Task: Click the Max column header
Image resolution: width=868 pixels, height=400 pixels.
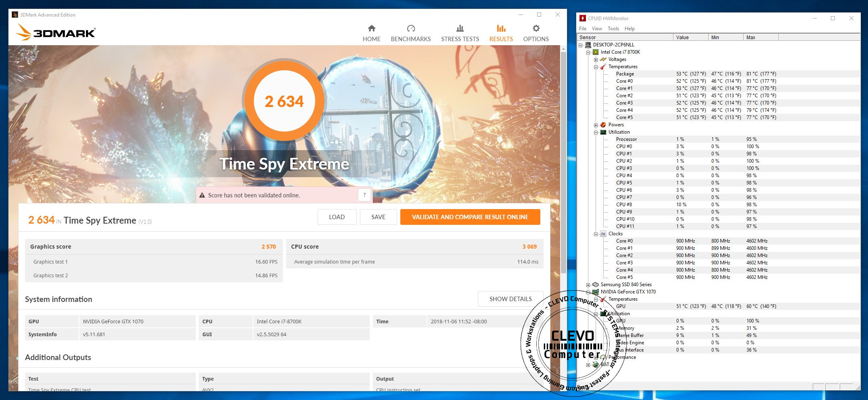Action: pyautogui.click(x=761, y=37)
